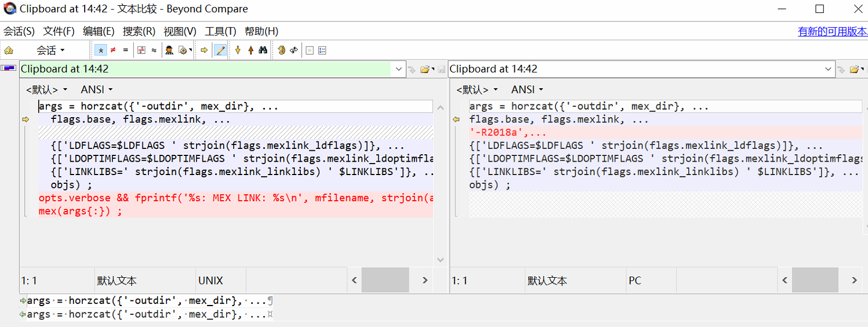Click PC line-ending status in right status bar
This screenshot has height=327, width=868.
click(635, 281)
